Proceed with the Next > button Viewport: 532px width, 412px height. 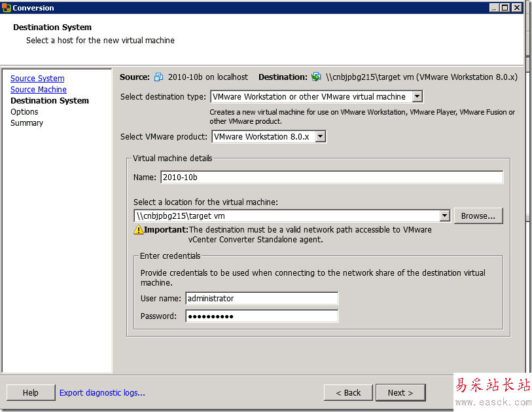400,392
